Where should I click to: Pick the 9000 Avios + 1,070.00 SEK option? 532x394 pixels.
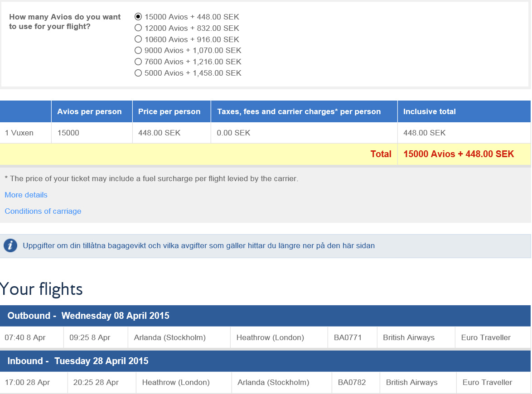click(138, 50)
